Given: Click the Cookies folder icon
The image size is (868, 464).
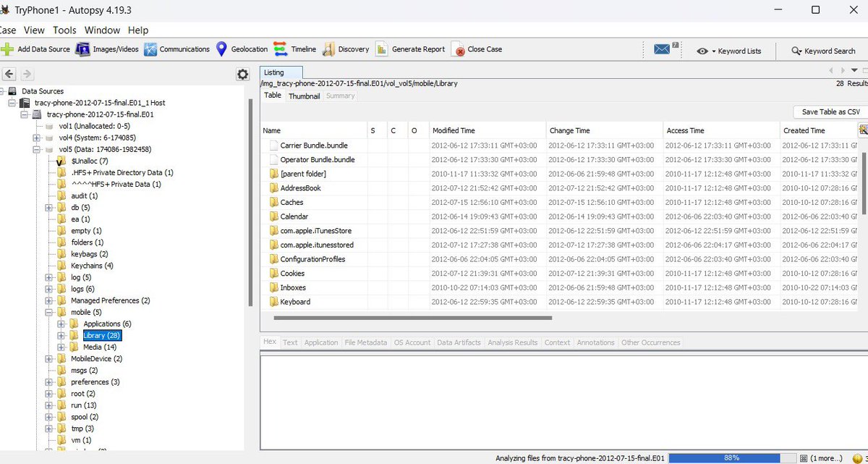Looking at the screenshot, I should coord(273,273).
